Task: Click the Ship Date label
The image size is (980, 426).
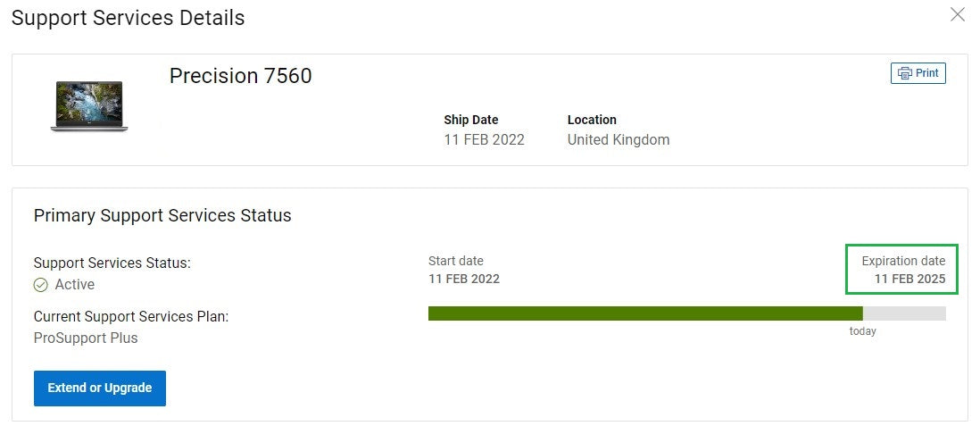Action: click(471, 120)
